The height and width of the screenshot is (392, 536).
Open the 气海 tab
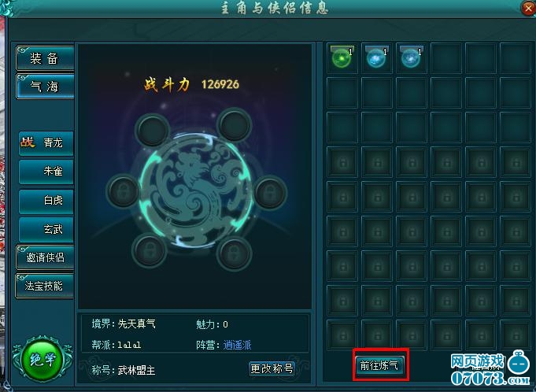pyautogui.click(x=45, y=87)
